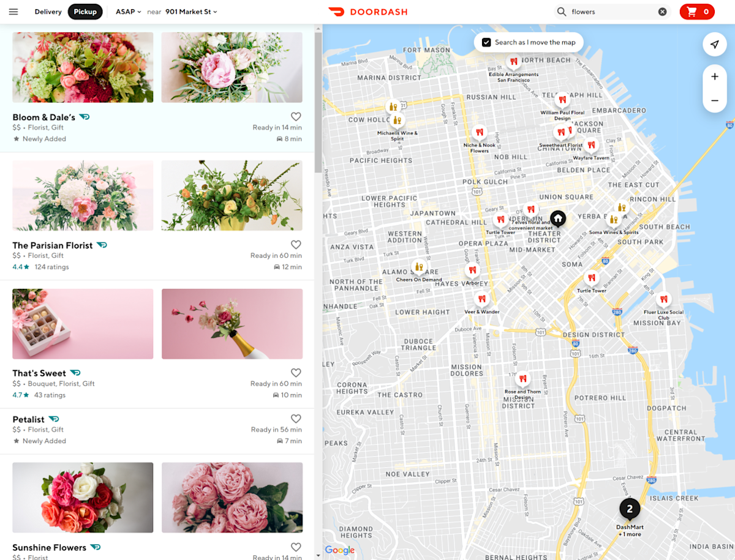Image resolution: width=735 pixels, height=560 pixels.
Task: Open the Rose and Thorn Design pin
Action: pyautogui.click(x=522, y=379)
